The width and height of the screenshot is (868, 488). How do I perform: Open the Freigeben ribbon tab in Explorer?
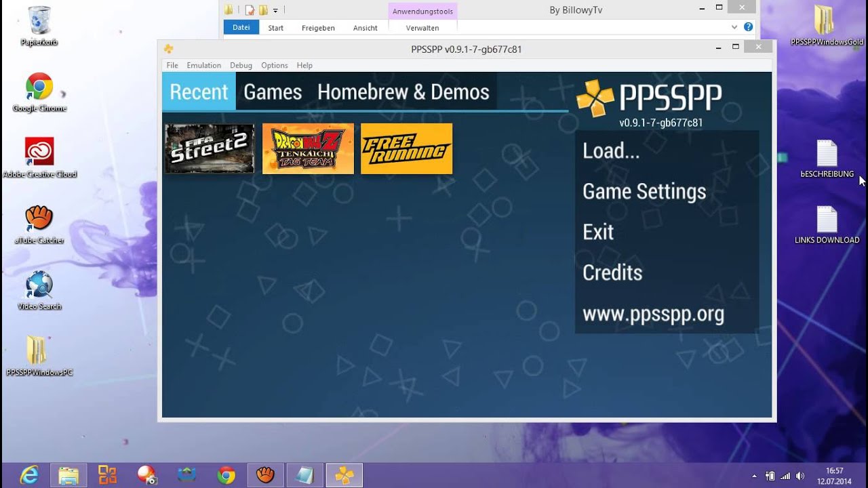point(318,28)
